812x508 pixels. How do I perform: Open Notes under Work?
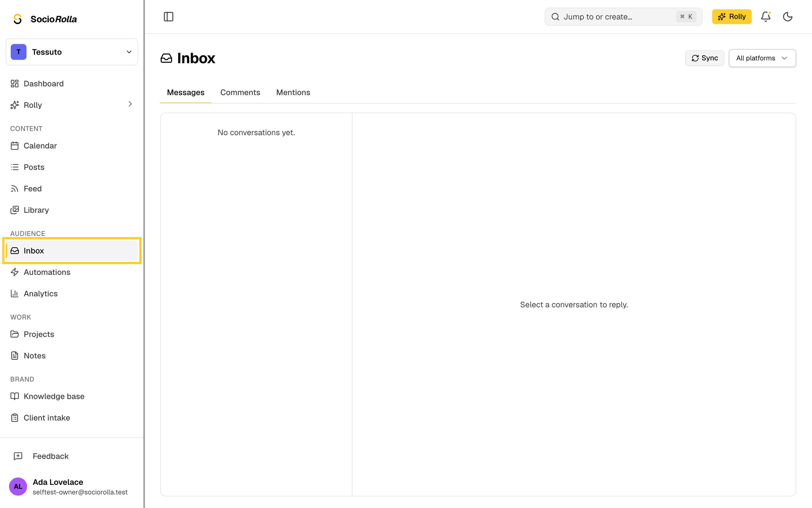[72, 356]
